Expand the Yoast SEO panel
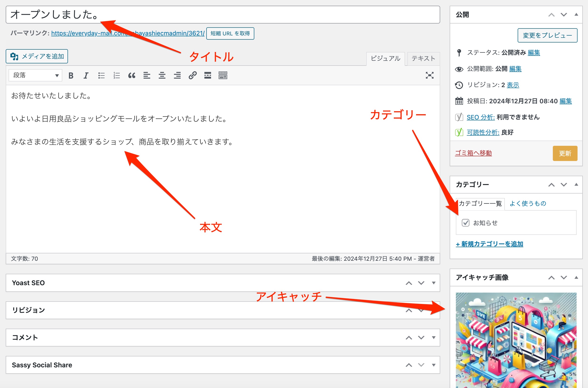This screenshot has width=588, height=388. [434, 283]
